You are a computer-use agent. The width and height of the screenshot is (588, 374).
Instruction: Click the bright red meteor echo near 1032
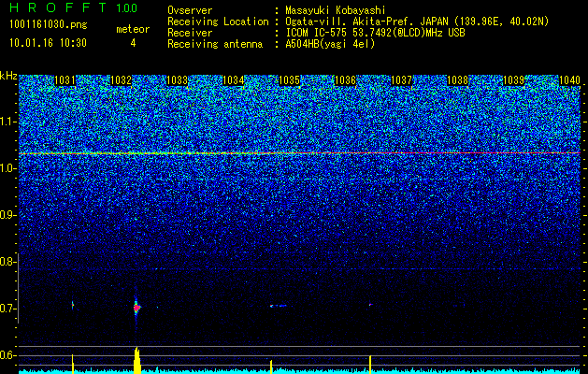pos(136,308)
